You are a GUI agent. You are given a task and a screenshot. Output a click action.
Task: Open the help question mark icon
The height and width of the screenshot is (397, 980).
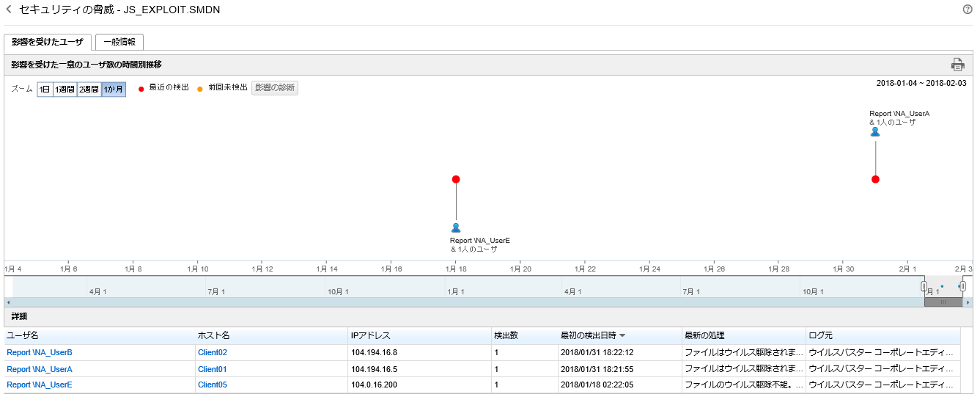[968, 10]
